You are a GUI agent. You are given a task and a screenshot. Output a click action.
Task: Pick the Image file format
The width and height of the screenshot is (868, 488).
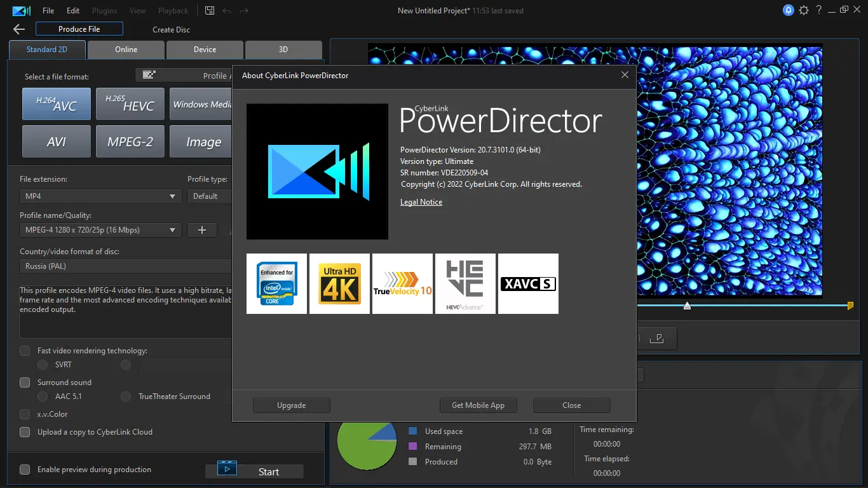coord(201,141)
